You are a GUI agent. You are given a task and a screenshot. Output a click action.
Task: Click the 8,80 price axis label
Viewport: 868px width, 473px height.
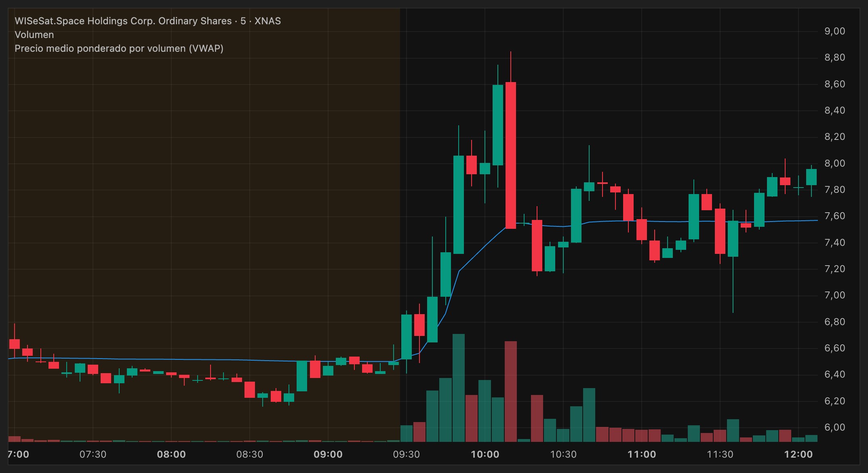click(x=834, y=57)
